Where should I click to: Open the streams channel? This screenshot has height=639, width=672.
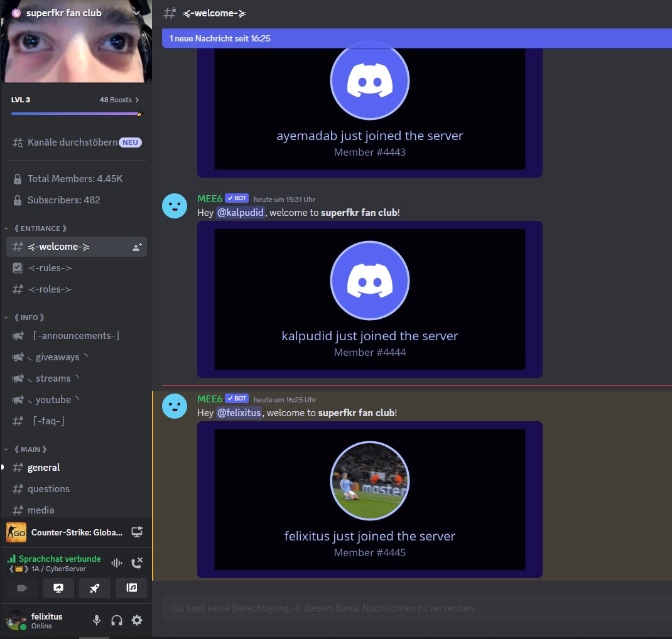(76, 379)
